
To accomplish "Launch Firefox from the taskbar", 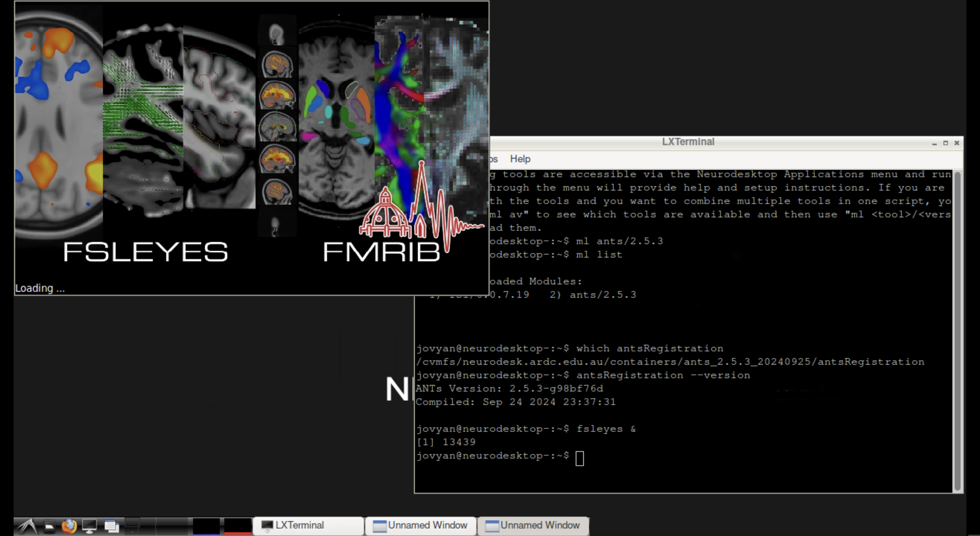I will pyautogui.click(x=69, y=527).
